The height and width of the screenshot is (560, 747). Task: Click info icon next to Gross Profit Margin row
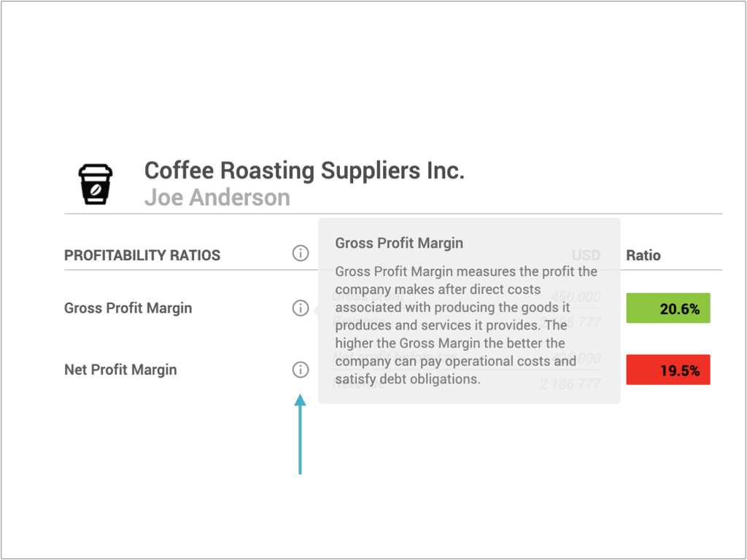point(300,308)
